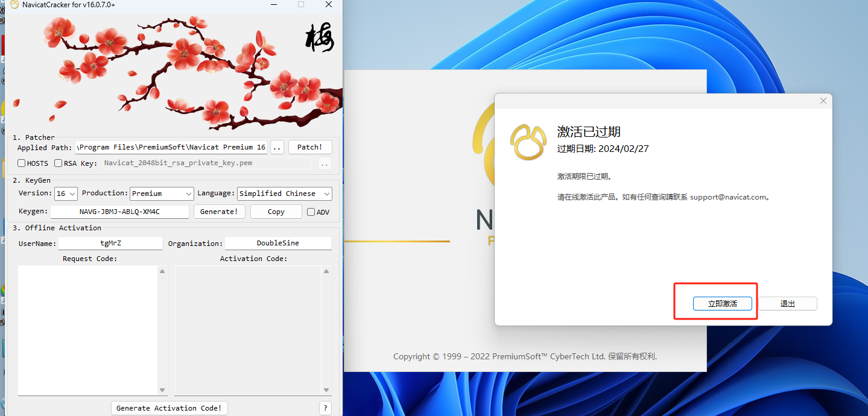Screen dimensions: 868x416
Task: Click inside the Request Code text area
Action: click(x=88, y=330)
